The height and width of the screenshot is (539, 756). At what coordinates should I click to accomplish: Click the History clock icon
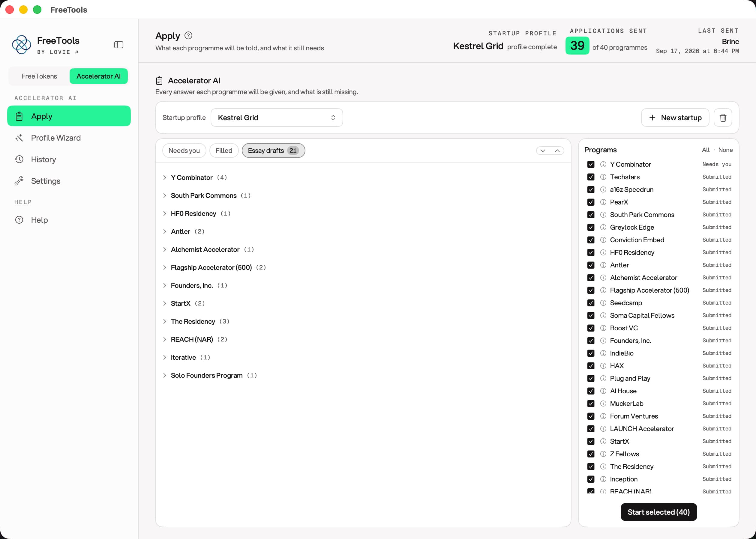click(x=19, y=159)
